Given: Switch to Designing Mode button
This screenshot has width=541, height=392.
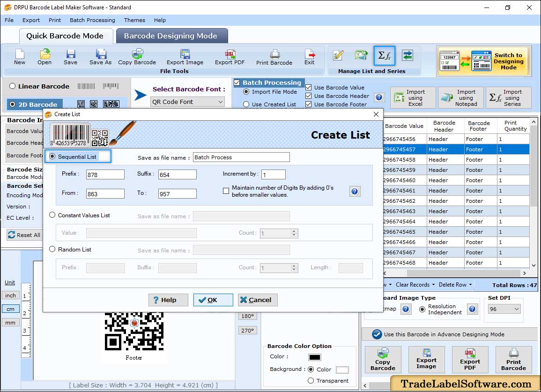Looking at the screenshot, I should [x=483, y=61].
